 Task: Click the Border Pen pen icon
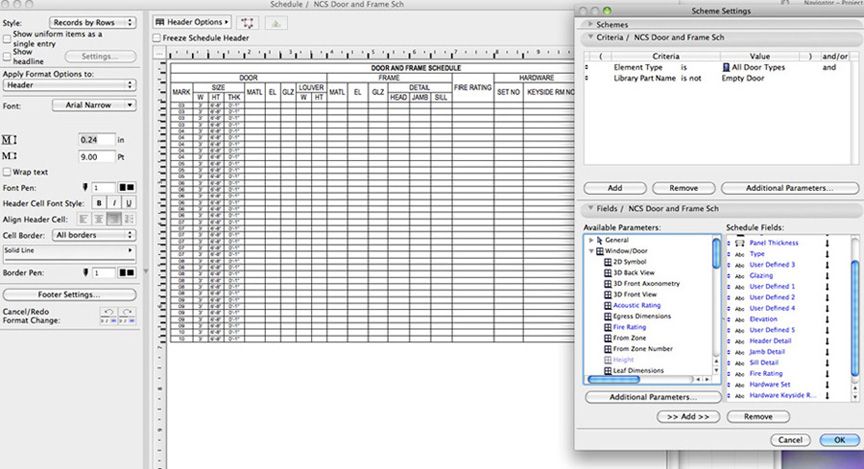[x=85, y=272]
